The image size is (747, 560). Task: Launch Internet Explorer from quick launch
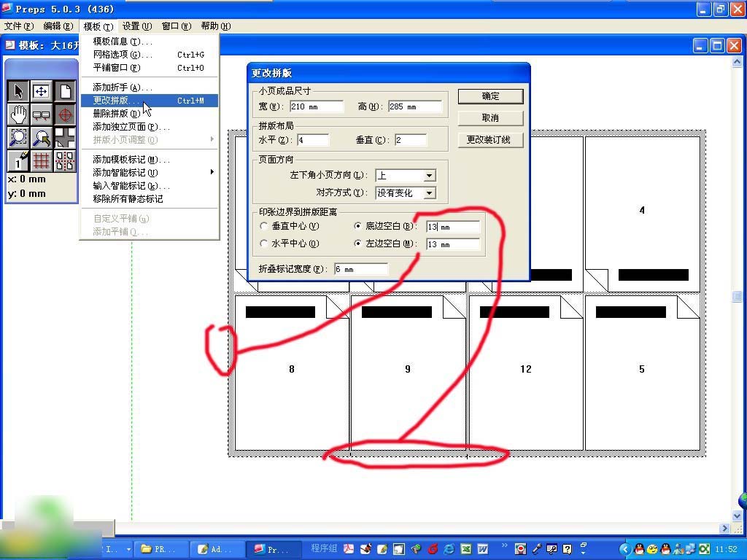point(449,549)
